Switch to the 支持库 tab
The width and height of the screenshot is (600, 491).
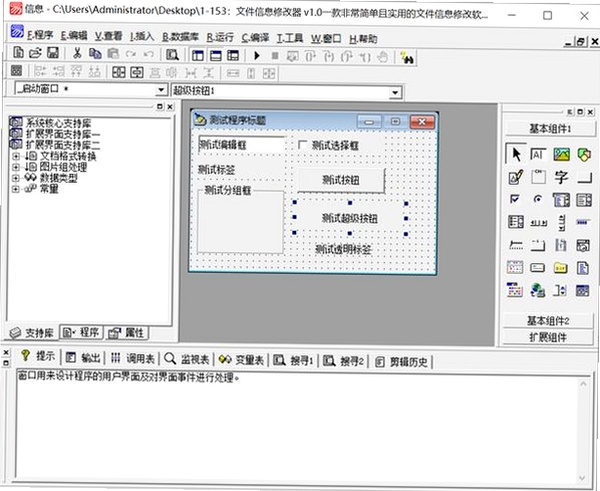tap(32, 333)
